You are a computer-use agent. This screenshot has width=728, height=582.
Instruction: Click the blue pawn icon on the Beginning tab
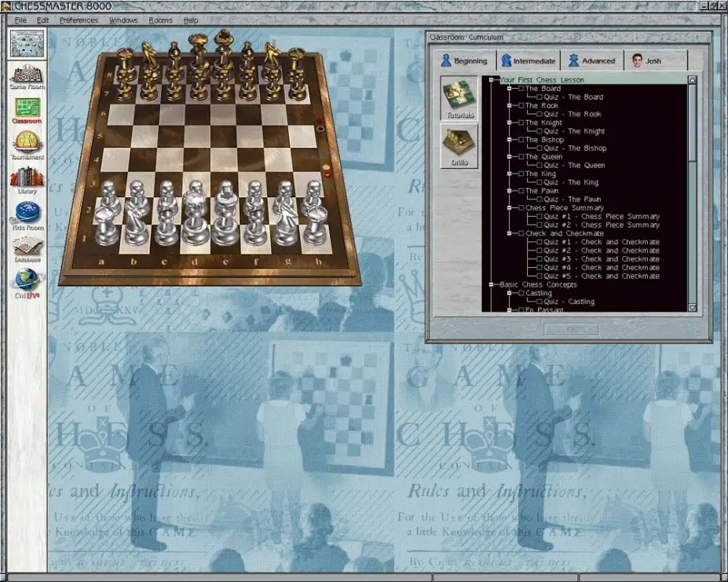click(x=446, y=60)
